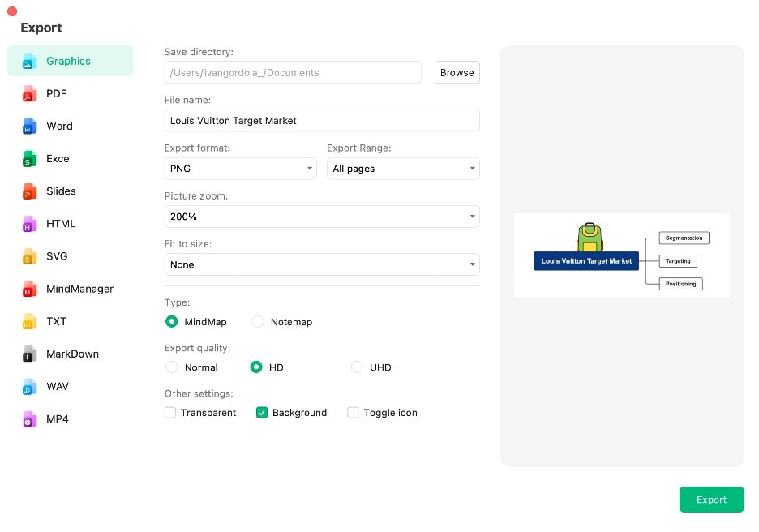Close the Export dialog with red button
The height and width of the screenshot is (532, 759).
click(x=12, y=11)
